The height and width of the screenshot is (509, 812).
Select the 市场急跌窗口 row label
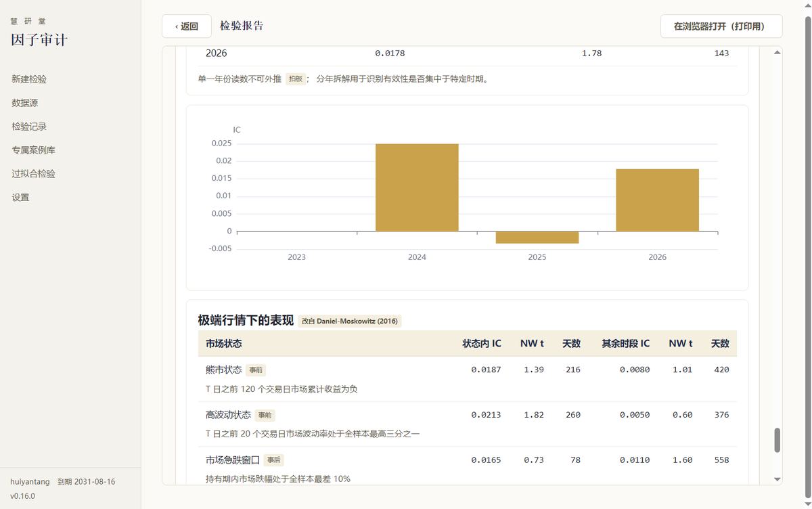point(233,460)
